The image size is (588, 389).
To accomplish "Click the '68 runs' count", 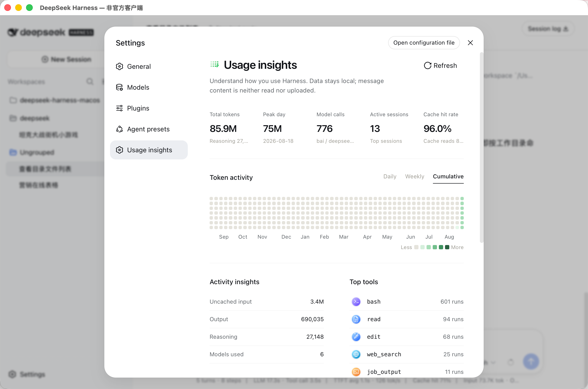I will click(453, 337).
